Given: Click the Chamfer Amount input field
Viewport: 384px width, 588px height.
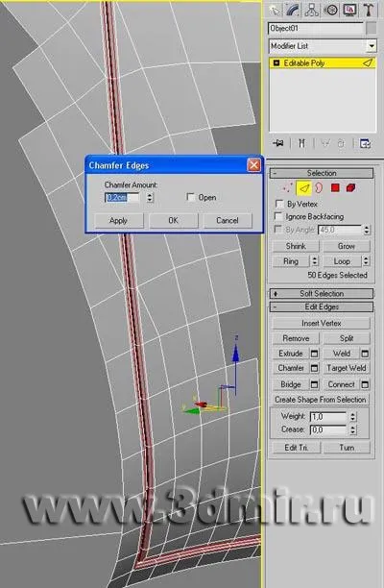Looking at the screenshot, I should [x=123, y=197].
